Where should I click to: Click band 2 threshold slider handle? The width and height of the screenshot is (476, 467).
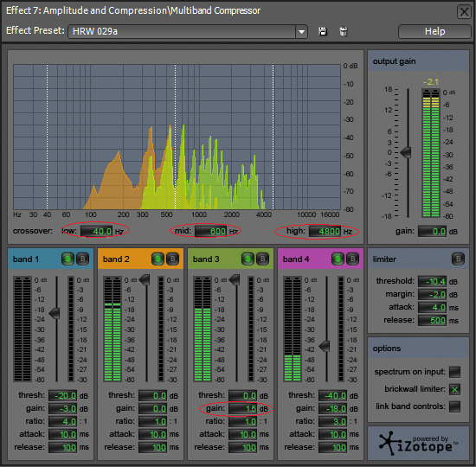(x=145, y=280)
